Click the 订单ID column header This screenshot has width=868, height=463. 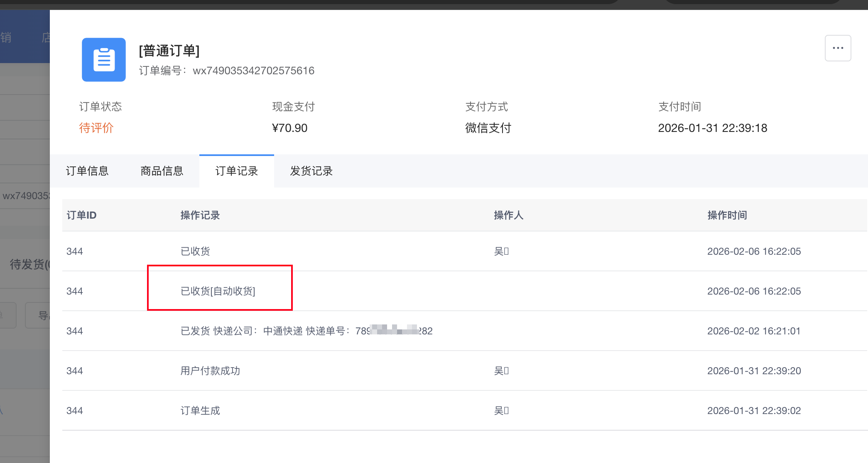81,215
